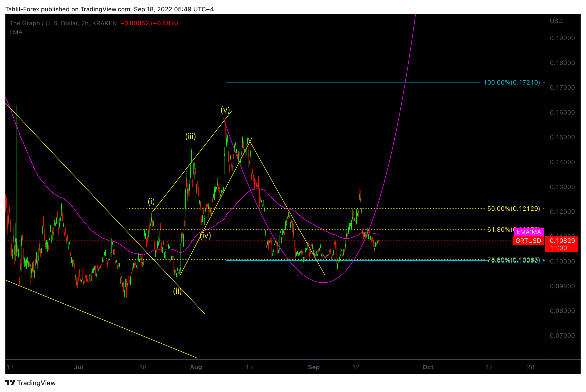
Task: Click the red GRTUSD symbol tag
Action: 528,241
